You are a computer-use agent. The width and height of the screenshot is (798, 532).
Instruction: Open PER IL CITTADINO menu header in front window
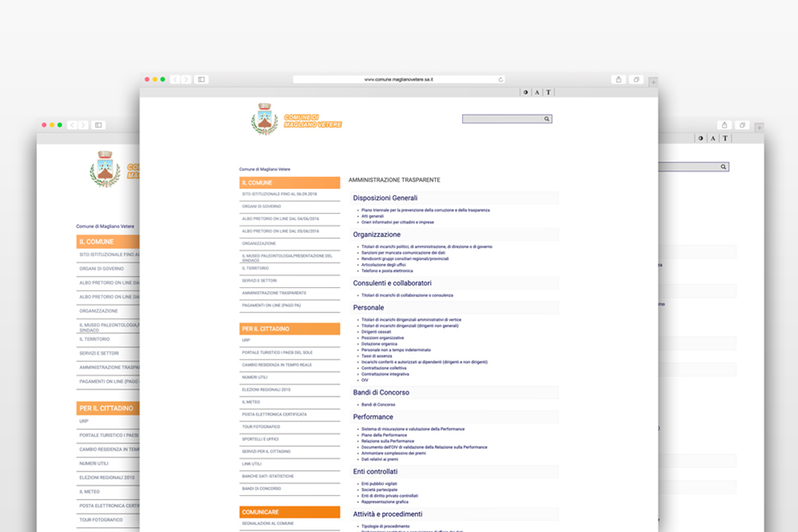(x=290, y=329)
